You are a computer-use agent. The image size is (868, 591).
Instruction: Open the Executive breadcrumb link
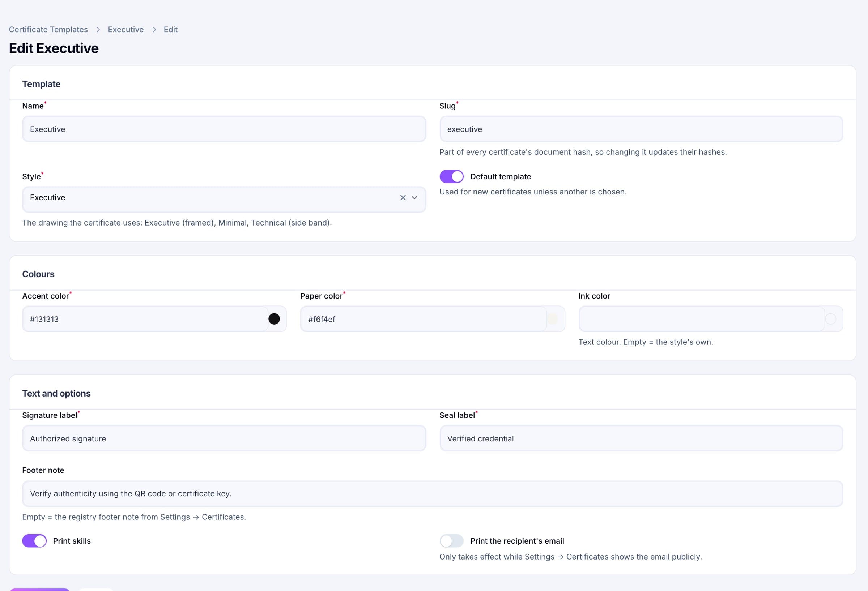(x=126, y=30)
